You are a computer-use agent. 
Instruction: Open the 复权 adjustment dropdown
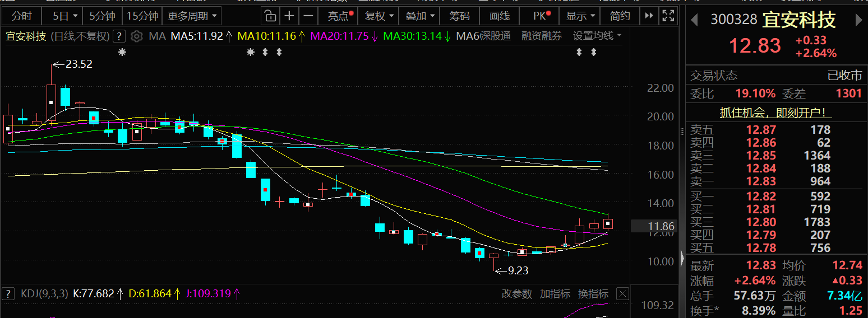click(379, 16)
